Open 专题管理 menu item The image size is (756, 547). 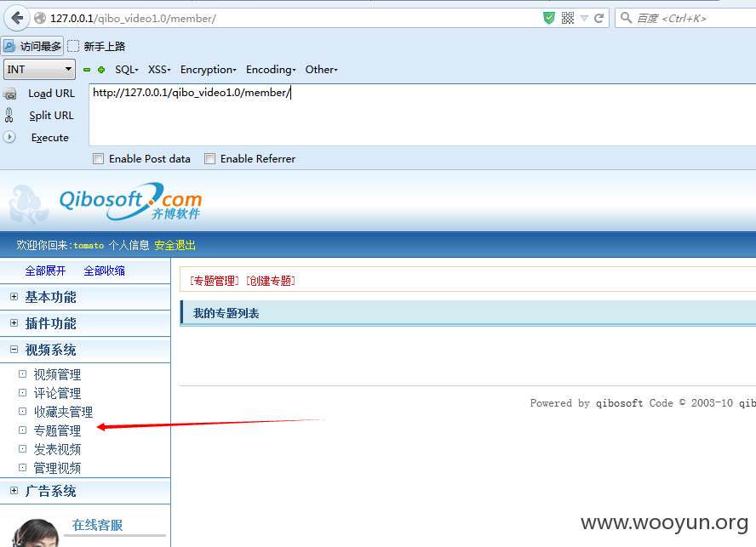click(x=57, y=430)
